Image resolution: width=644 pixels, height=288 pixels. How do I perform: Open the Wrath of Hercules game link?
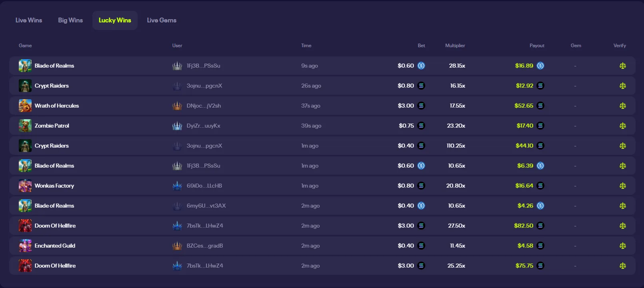tap(57, 106)
